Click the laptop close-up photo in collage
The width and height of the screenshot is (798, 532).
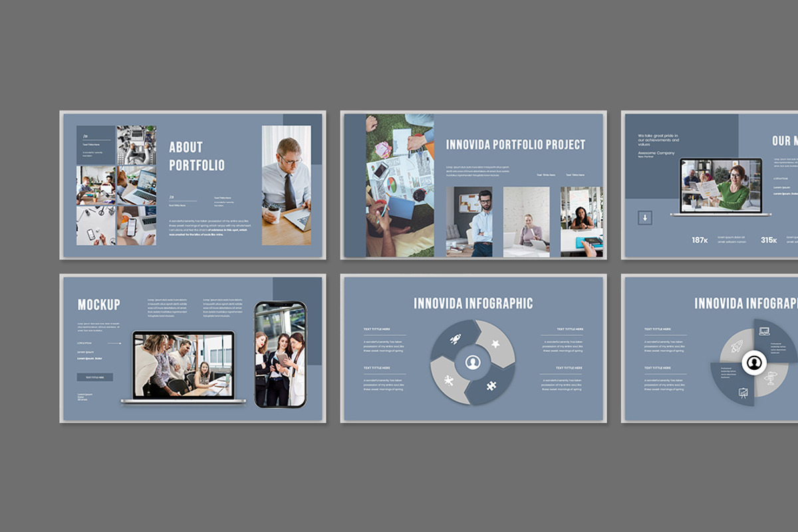coord(136,185)
